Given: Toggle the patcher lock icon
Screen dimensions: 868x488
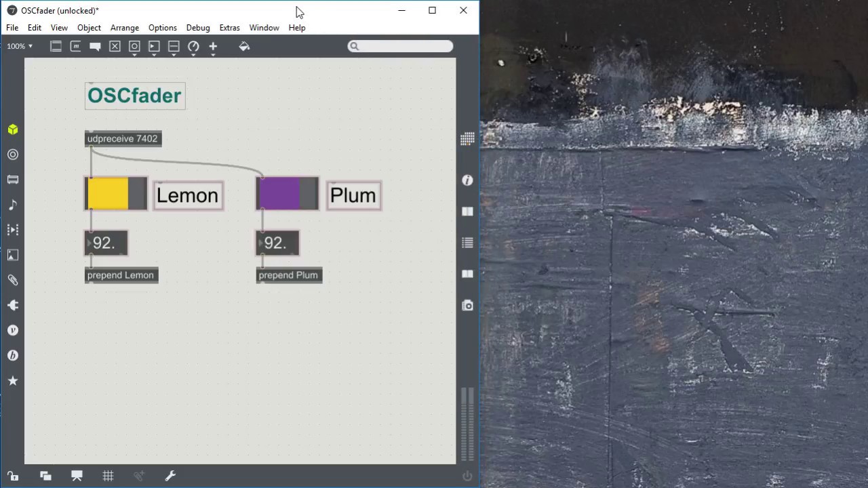Looking at the screenshot, I should pyautogui.click(x=13, y=476).
